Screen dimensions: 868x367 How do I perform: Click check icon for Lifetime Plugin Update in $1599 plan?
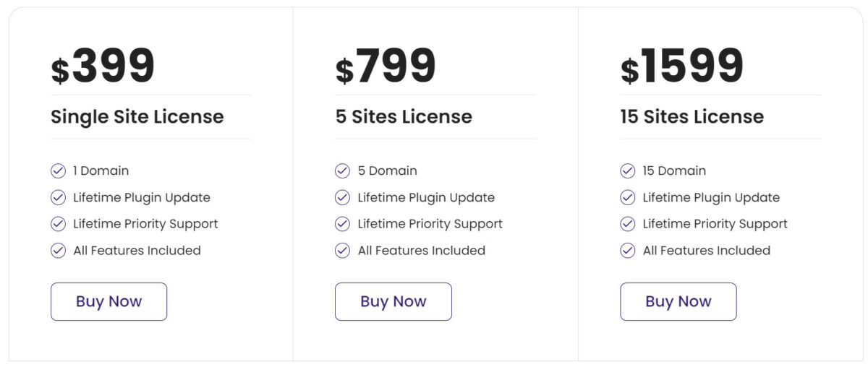pyautogui.click(x=628, y=197)
